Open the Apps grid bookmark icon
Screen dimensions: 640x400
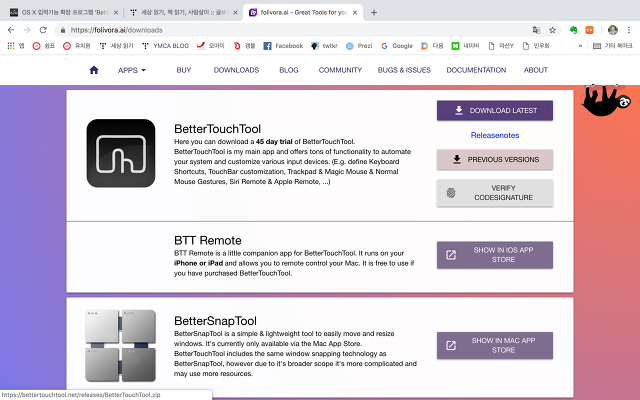tap(11, 46)
